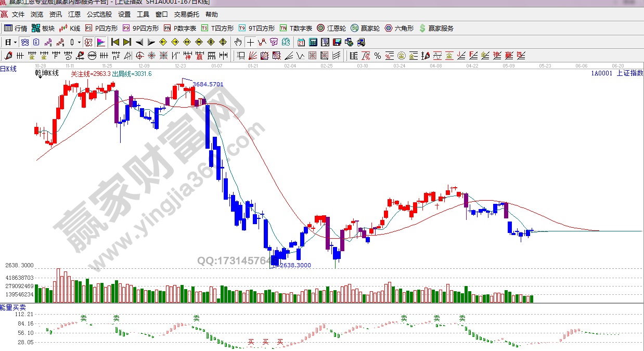Click the 行情 quotes button
644x351 pixels.
coord(16,28)
